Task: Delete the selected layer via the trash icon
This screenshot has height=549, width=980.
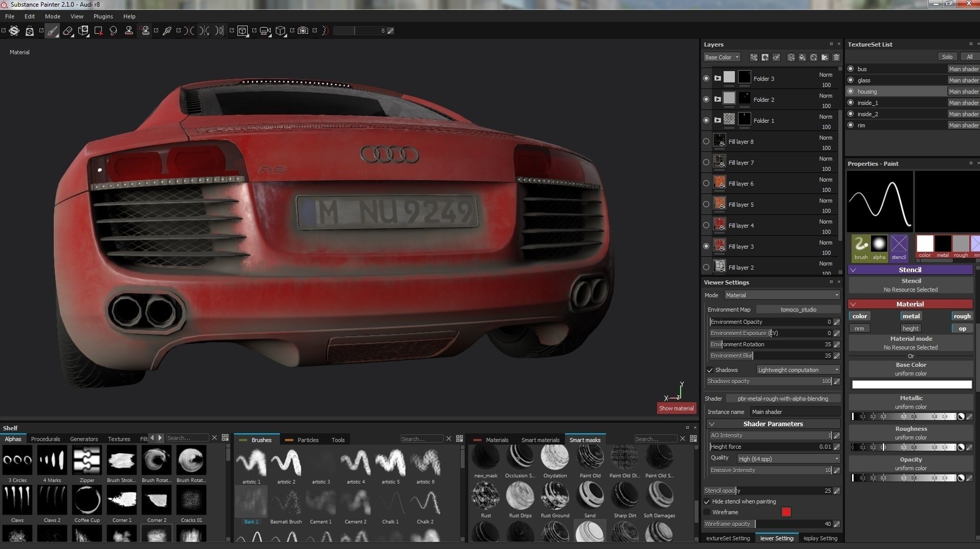Action: coord(837,57)
